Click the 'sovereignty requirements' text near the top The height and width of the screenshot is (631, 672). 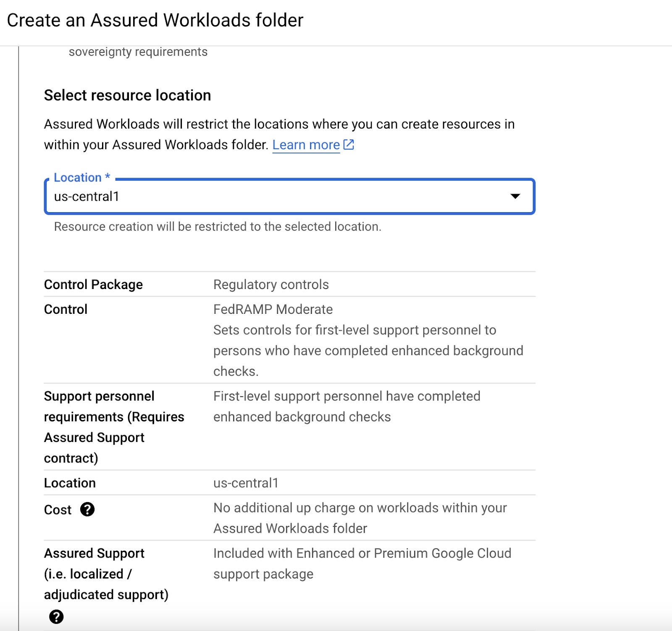pos(138,52)
